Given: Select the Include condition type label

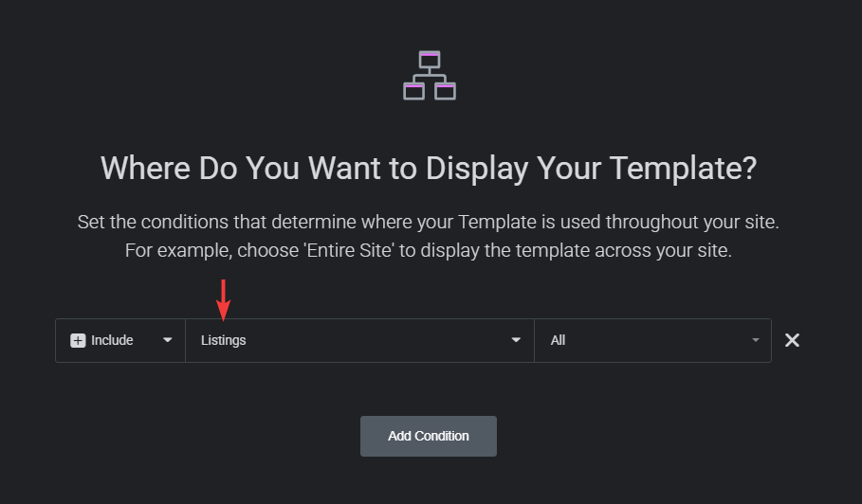Looking at the screenshot, I should pyautogui.click(x=112, y=340).
